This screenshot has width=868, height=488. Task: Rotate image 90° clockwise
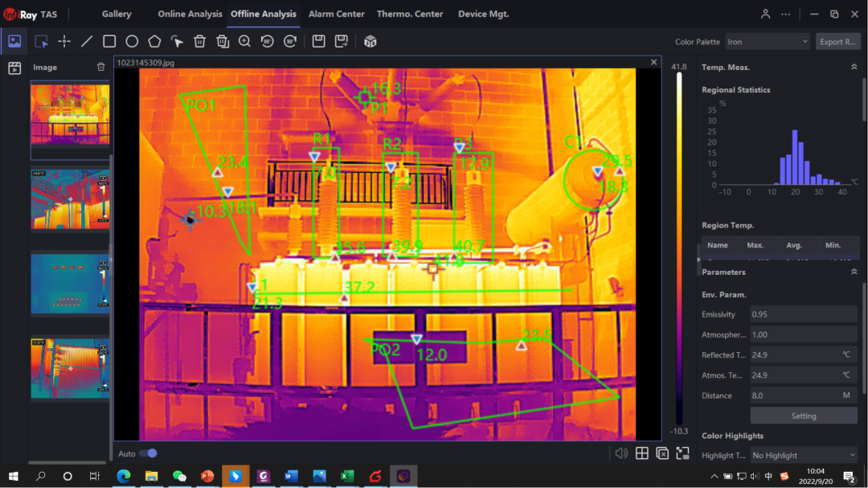click(290, 41)
